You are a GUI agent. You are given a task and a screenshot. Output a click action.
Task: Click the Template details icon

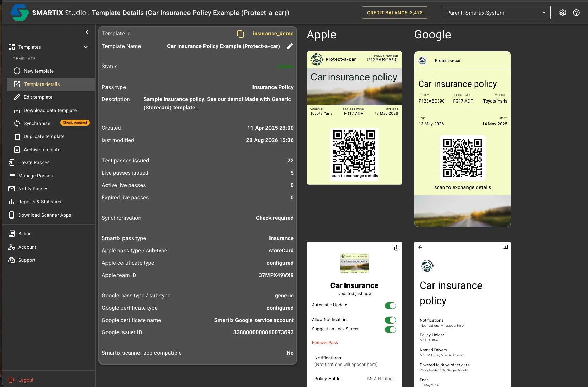pos(17,84)
